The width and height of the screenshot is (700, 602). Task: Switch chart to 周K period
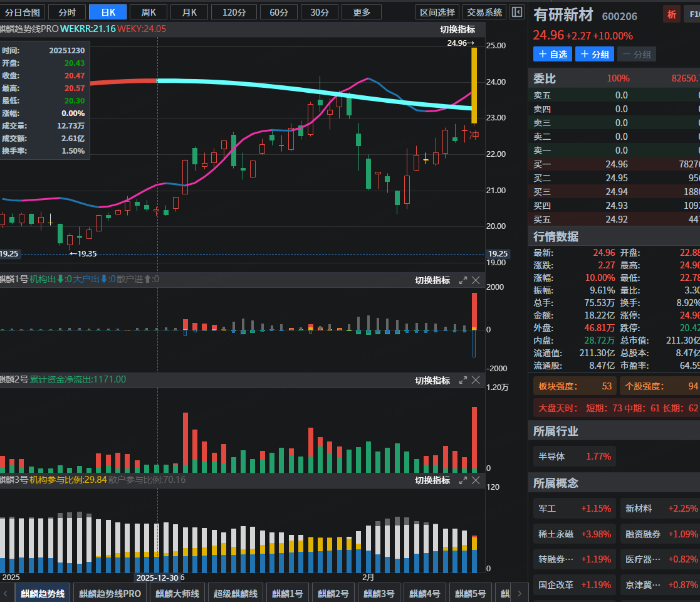click(x=149, y=12)
